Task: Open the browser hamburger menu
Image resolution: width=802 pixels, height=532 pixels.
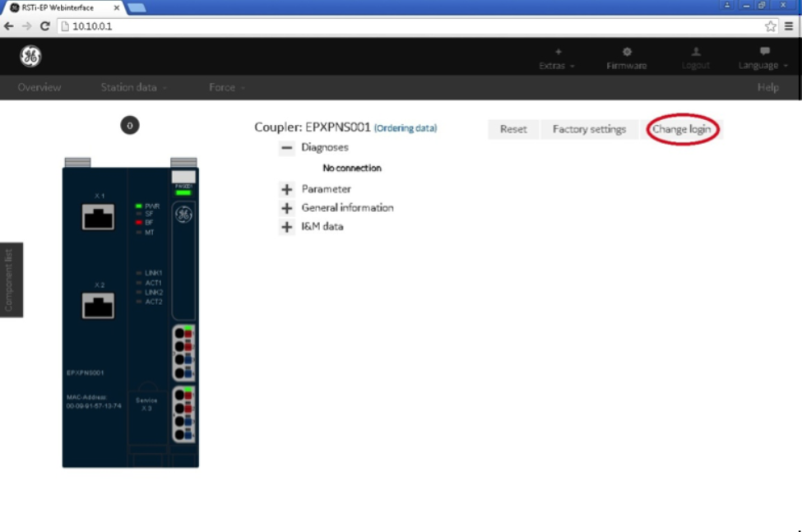Action: click(789, 26)
